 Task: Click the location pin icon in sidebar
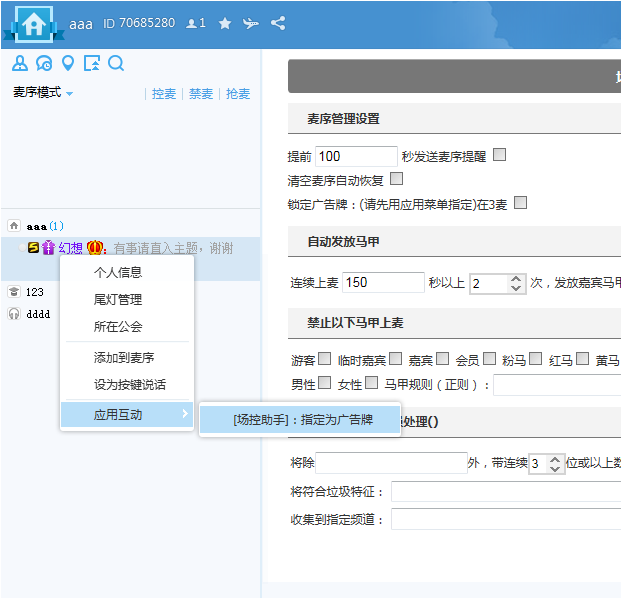(68, 64)
